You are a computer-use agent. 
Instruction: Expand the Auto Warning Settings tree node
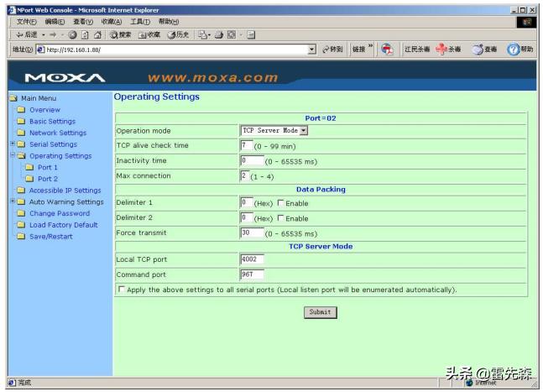tap(12, 201)
